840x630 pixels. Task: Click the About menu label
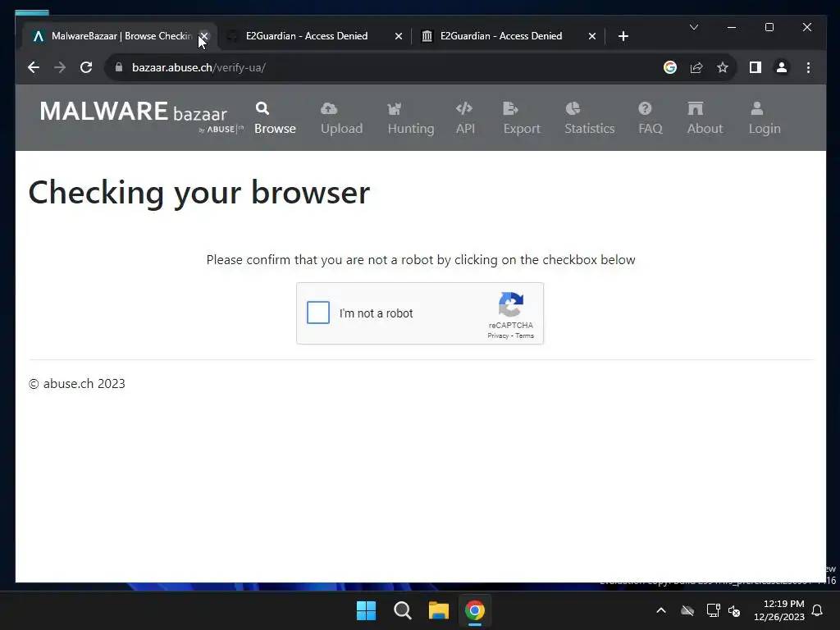[705, 129]
